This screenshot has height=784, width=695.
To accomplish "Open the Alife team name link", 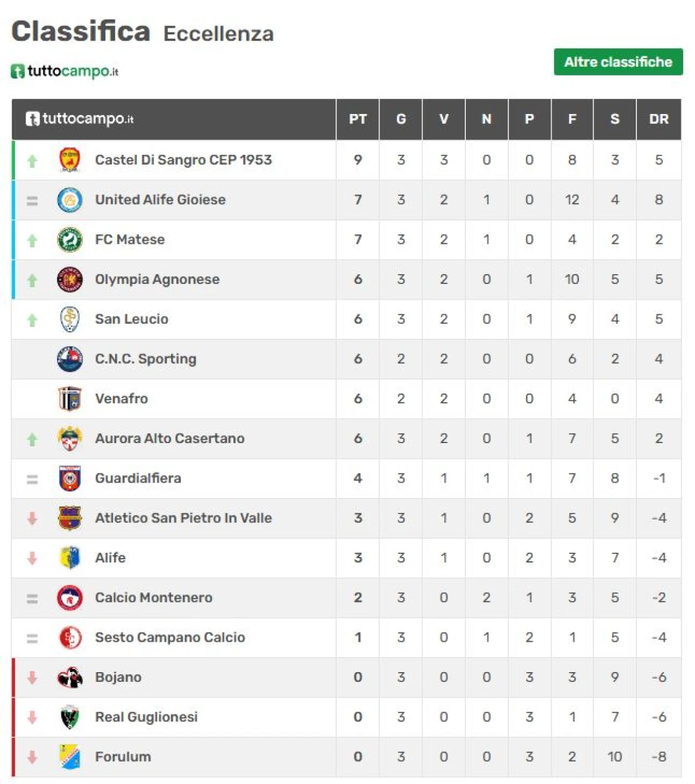I will click(110, 558).
